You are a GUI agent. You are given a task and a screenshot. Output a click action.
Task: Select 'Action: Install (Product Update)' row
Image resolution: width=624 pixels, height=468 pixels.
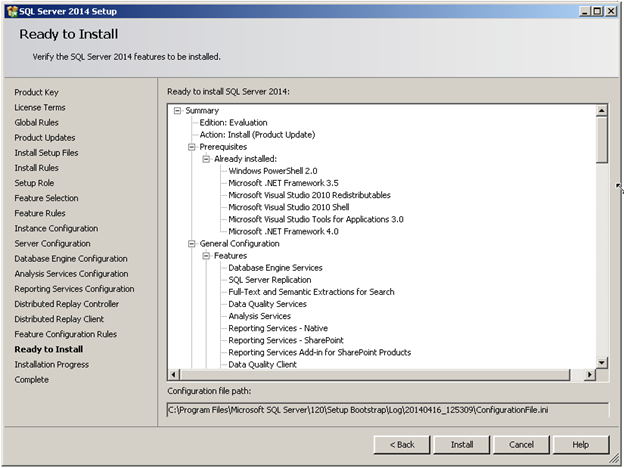coord(257,135)
